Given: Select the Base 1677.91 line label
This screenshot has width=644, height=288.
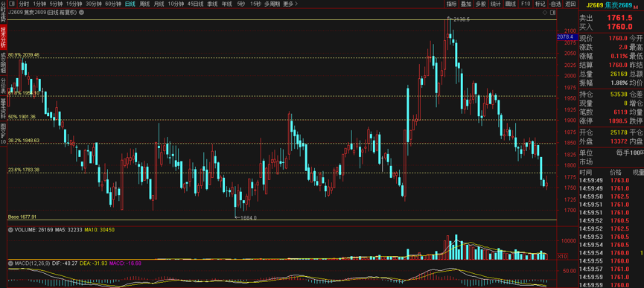Looking at the screenshot, I should pyautogui.click(x=22, y=217).
